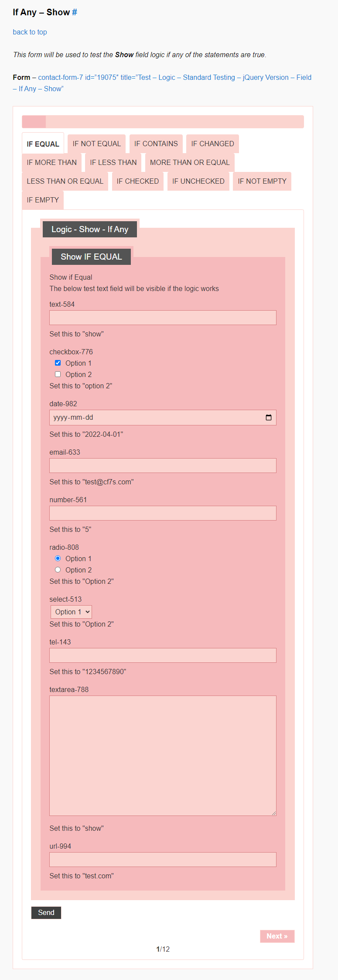Open the select-513 dropdown
Screen dimensions: 338x980
[x=71, y=612]
